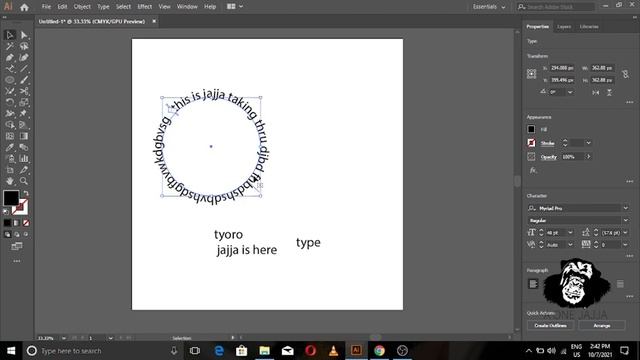The width and height of the screenshot is (640, 360).
Task: Select the Gradient tool
Action: coord(24,136)
